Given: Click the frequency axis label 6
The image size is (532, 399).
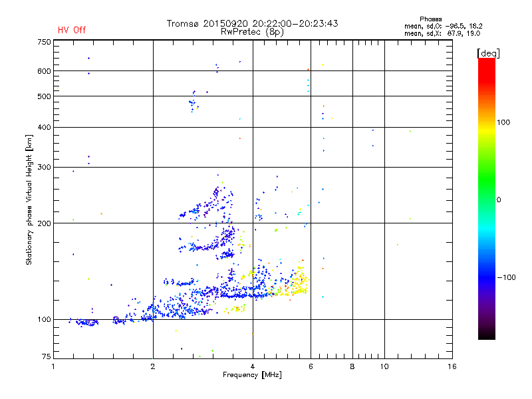Looking at the screenshot, I should [x=311, y=366].
